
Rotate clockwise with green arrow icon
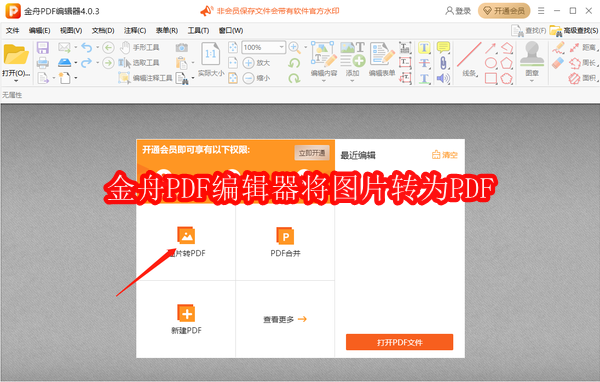[x=294, y=78]
